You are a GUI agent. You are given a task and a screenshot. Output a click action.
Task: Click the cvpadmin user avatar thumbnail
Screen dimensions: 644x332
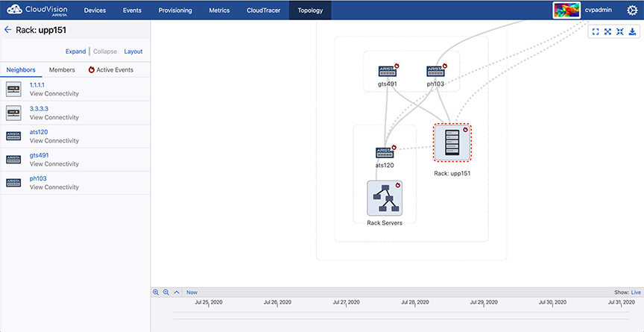click(x=566, y=10)
